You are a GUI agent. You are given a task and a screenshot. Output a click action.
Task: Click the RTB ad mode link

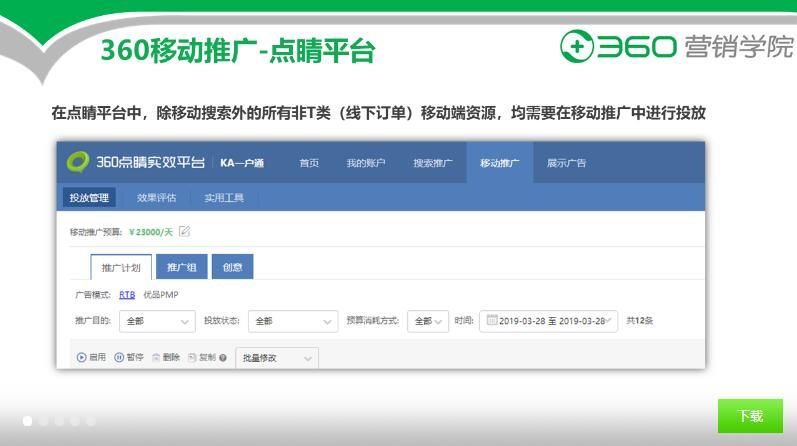[127, 294]
